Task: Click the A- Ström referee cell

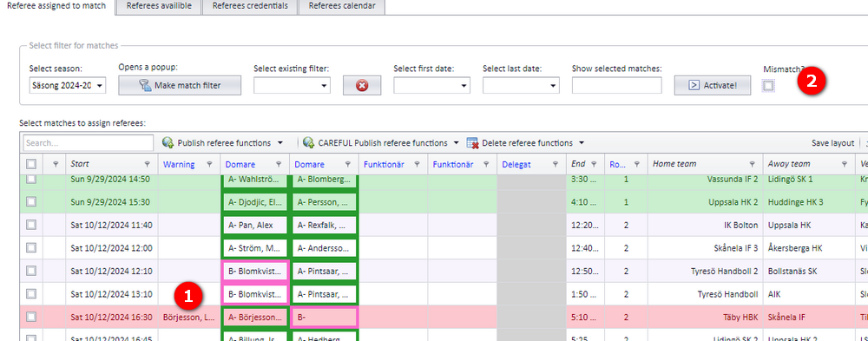Action: tap(255, 248)
